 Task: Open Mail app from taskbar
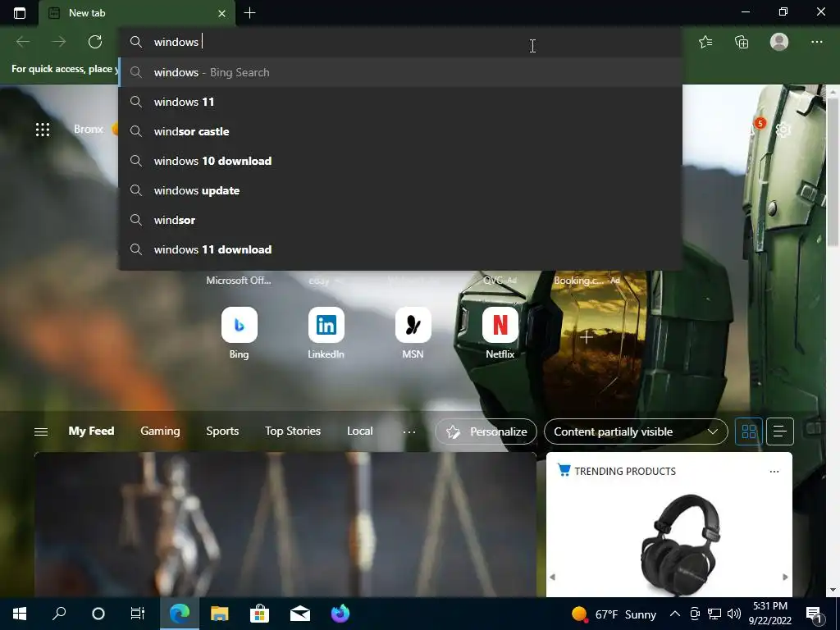point(300,614)
